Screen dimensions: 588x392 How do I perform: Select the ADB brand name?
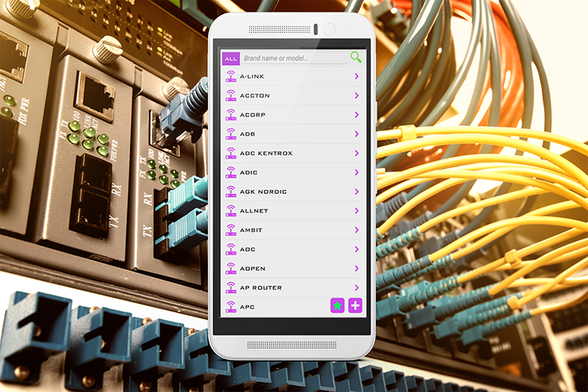point(248,134)
